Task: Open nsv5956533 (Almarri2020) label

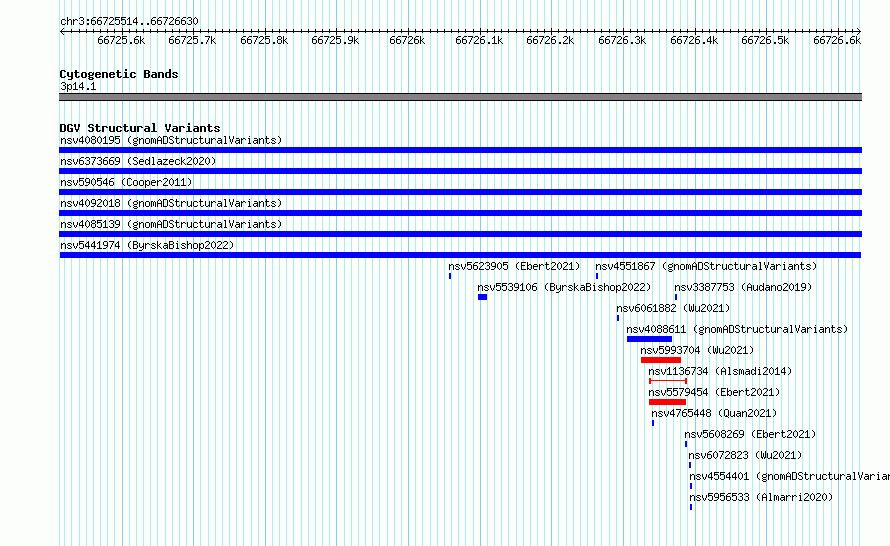Action: pyautogui.click(x=761, y=497)
